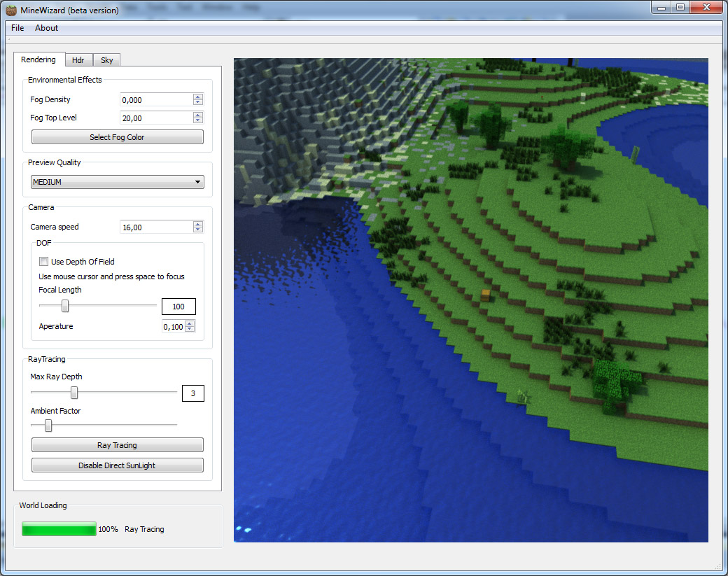
Task: Click the Aperature value field
Action: coord(173,327)
